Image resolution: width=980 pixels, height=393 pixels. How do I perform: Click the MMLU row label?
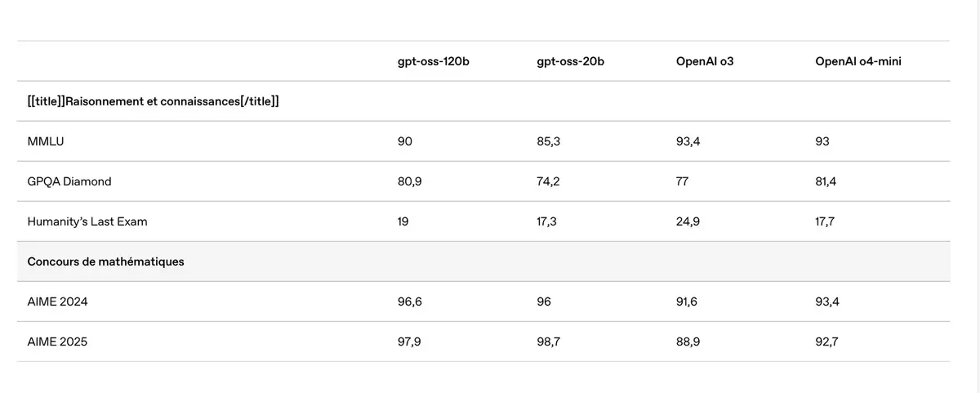click(46, 142)
